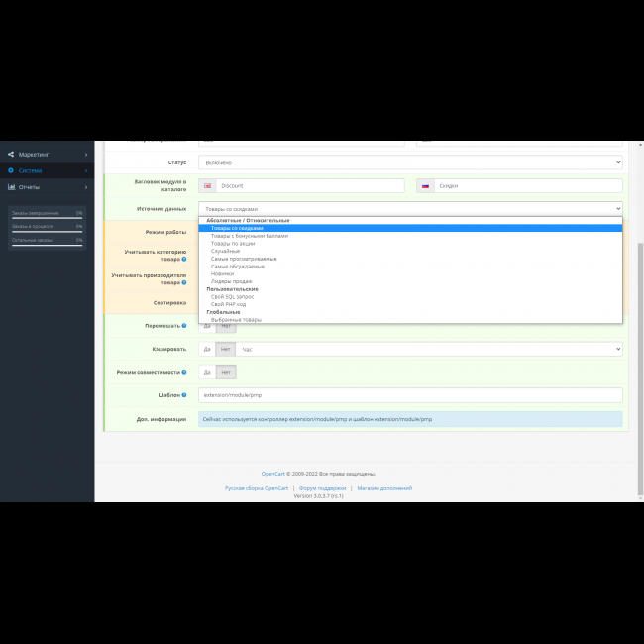Click the Заказы завершенные progress bar
The height and width of the screenshot is (644, 644).
click(47, 217)
